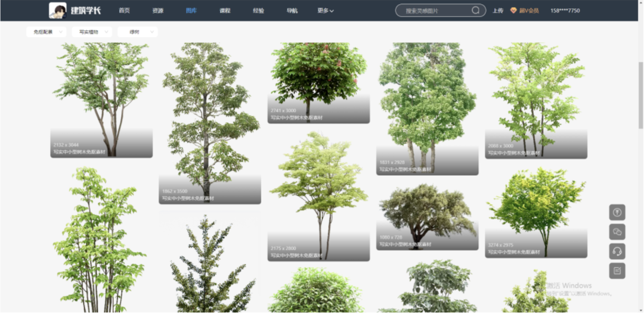Click the VIP diamond icon
644x314 pixels.
513,11
